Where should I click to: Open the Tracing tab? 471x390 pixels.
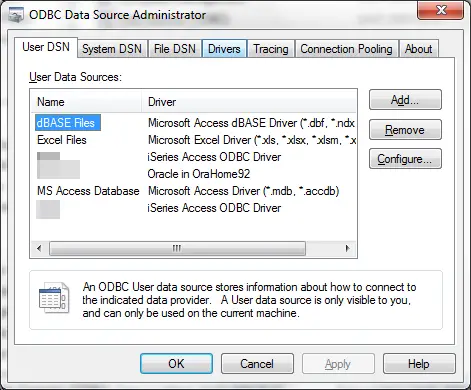click(271, 49)
